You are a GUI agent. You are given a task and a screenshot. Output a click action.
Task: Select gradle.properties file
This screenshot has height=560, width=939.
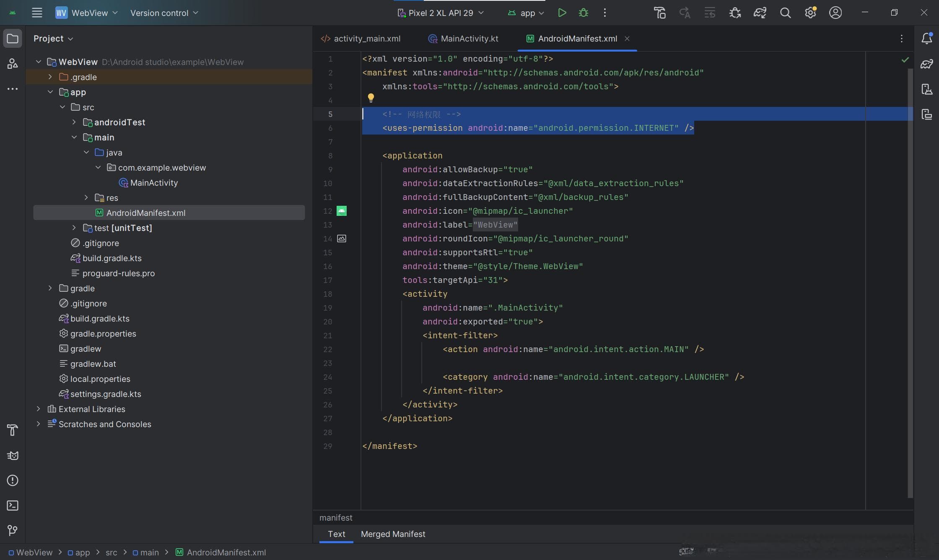click(x=103, y=333)
